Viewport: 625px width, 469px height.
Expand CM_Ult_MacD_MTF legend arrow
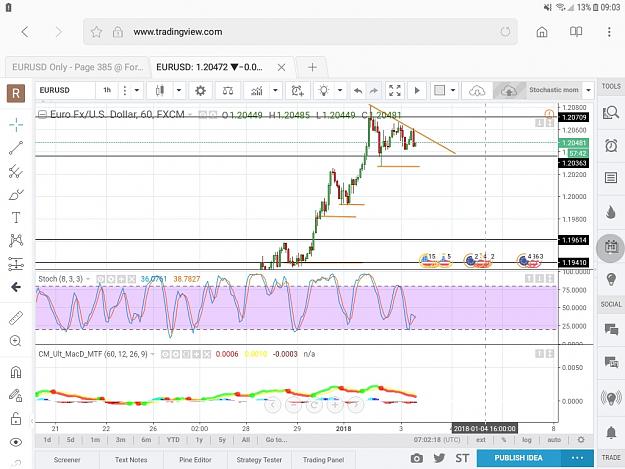click(x=152, y=354)
